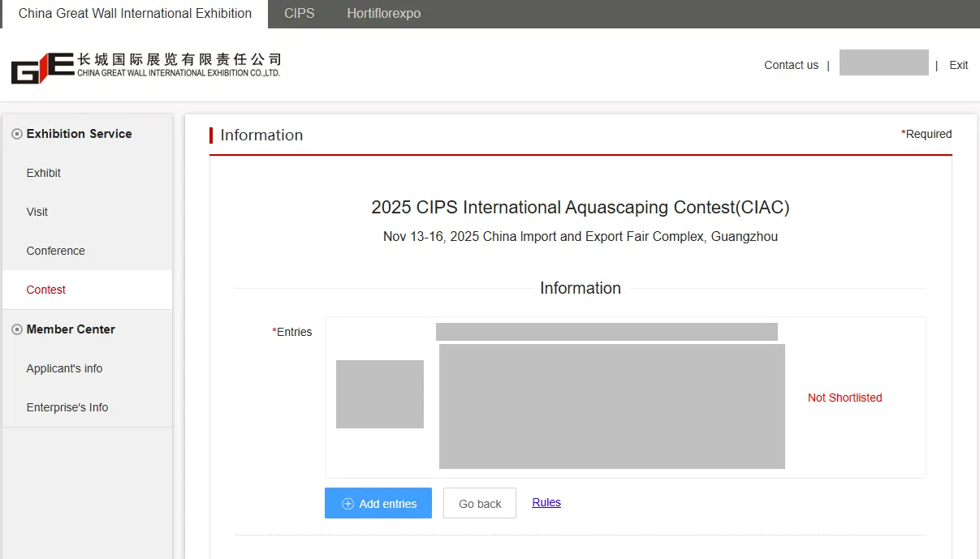
Task: Switch to the CIPS tab
Action: (299, 14)
